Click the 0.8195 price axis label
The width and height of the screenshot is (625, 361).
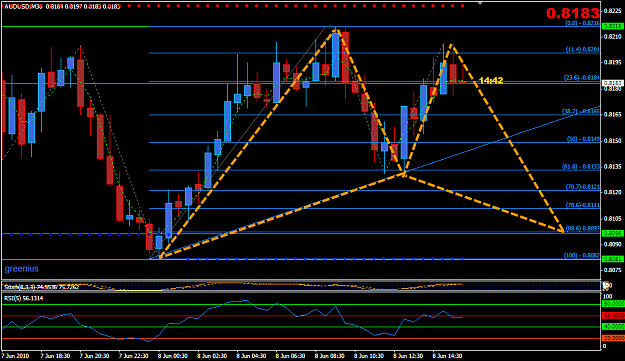click(x=613, y=63)
